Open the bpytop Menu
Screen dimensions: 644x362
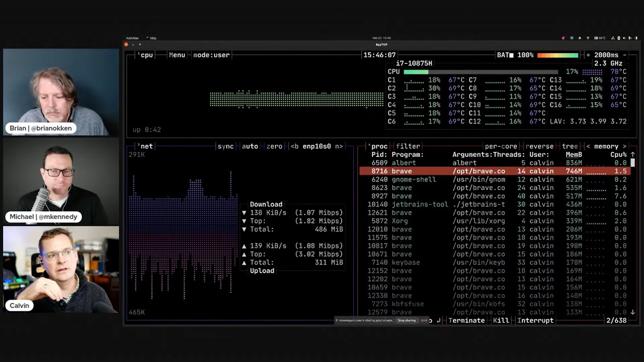tap(177, 55)
